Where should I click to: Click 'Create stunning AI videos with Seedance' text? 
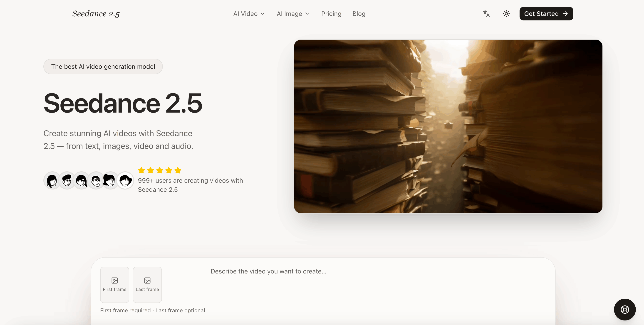(x=118, y=133)
